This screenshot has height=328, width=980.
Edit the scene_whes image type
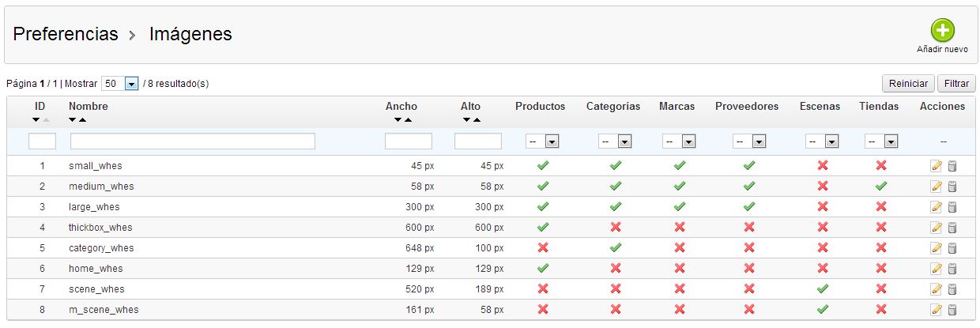937,289
